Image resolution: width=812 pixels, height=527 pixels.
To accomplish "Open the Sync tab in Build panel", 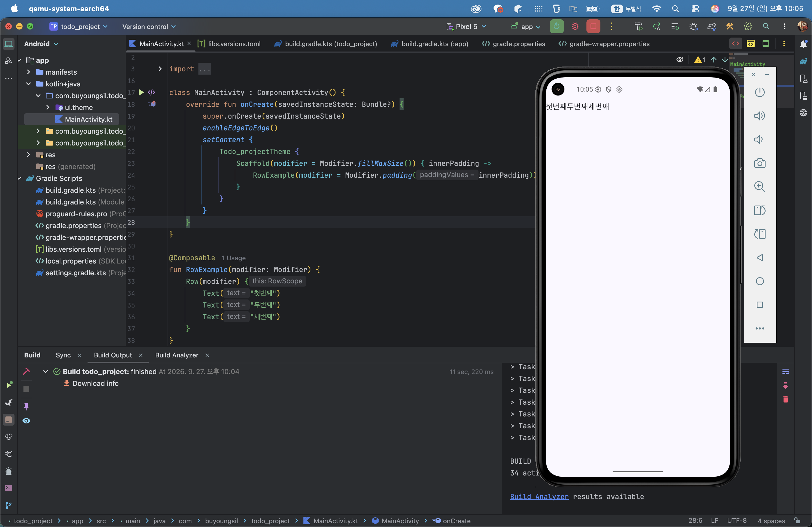I will pos(63,355).
